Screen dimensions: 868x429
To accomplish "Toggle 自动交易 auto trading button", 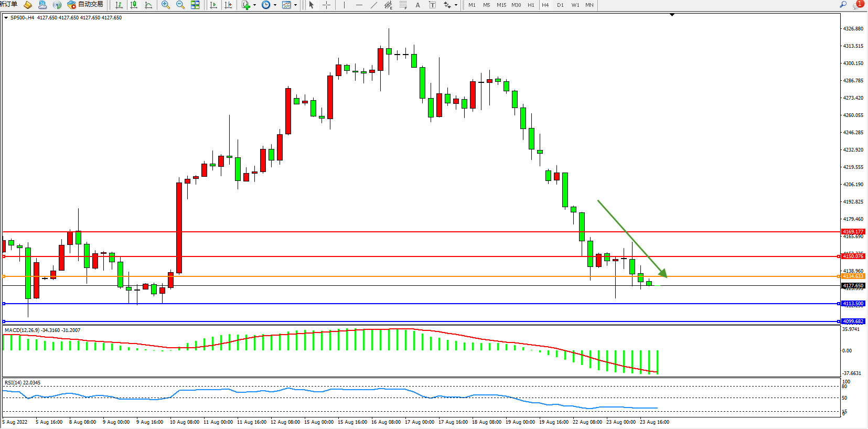I will pyautogui.click(x=85, y=5).
